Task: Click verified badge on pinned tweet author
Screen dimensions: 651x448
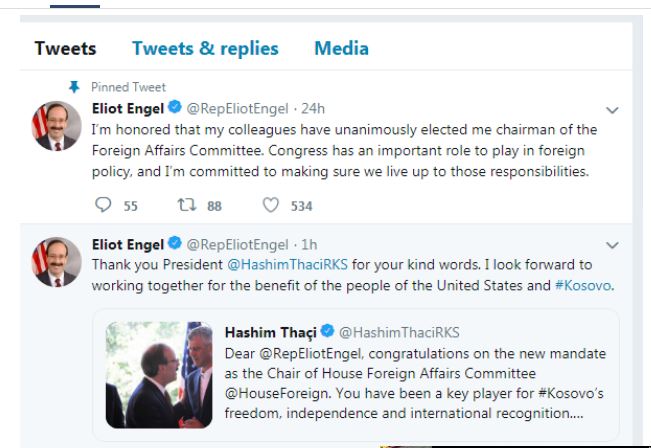Action: [x=174, y=108]
